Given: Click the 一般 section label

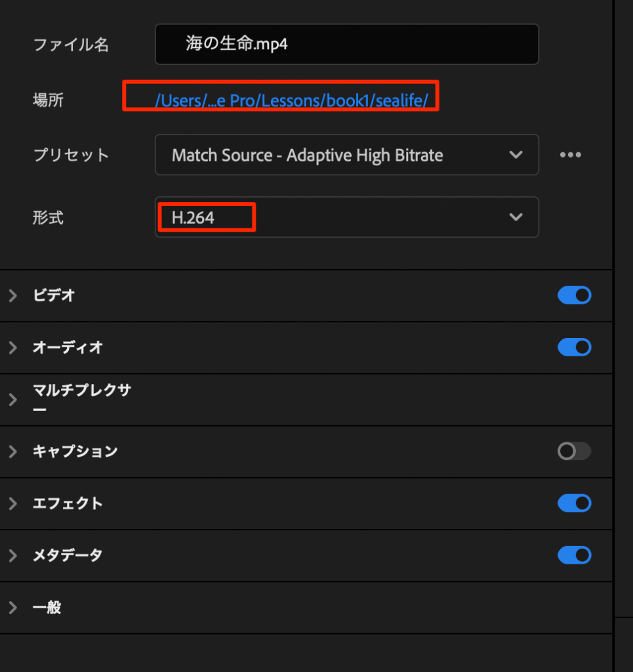Looking at the screenshot, I should (47, 608).
